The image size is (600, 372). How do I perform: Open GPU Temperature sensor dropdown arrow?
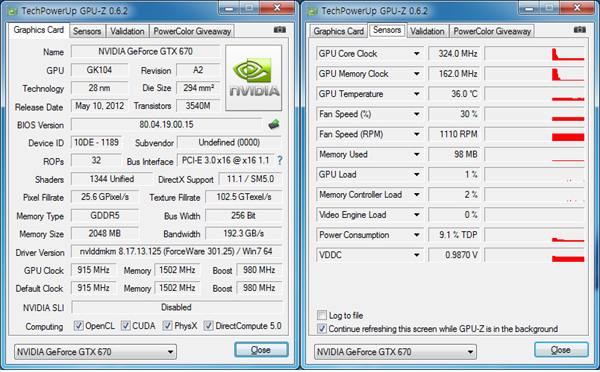coord(417,94)
